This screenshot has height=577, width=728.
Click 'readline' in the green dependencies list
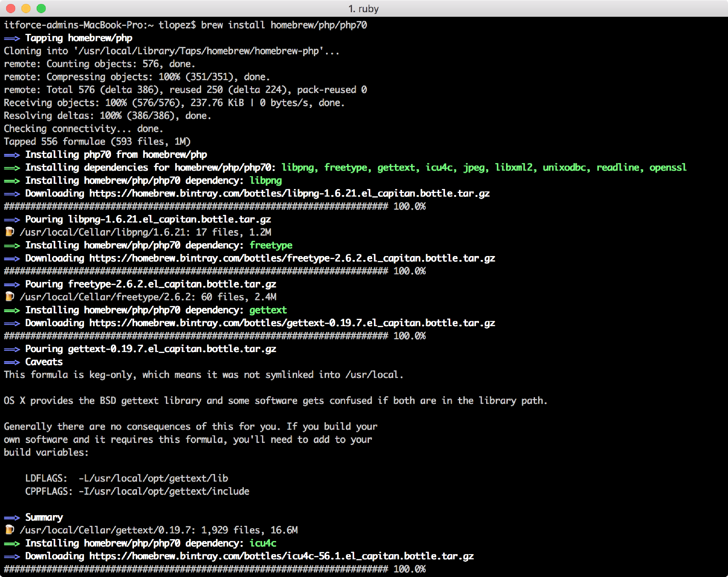[618, 167]
